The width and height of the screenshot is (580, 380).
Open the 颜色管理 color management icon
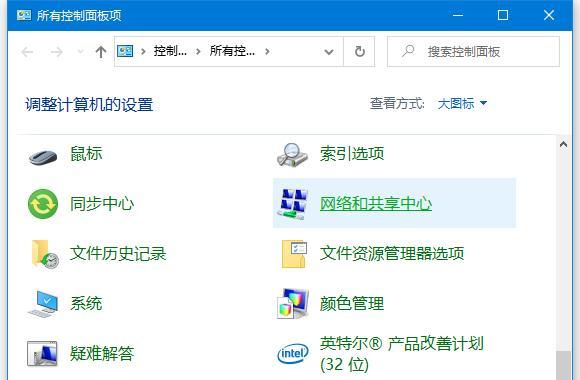[x=293, y=304]
